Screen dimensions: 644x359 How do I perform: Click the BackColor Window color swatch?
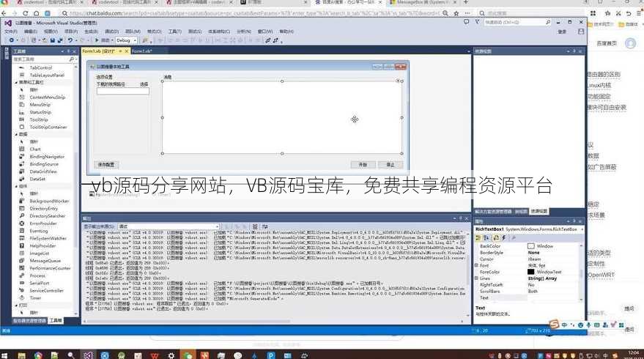(530, 246)
